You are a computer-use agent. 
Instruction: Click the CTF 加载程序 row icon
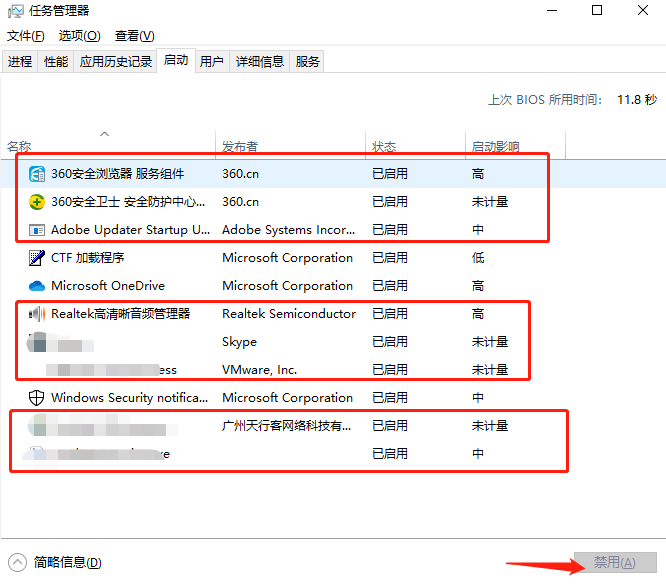tap(38, 258)
